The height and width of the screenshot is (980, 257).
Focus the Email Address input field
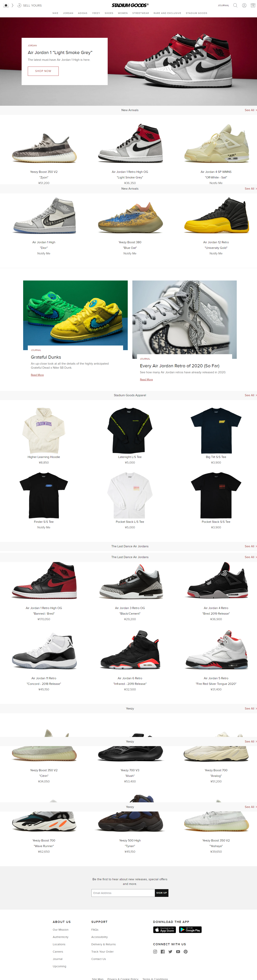[123, 892]
